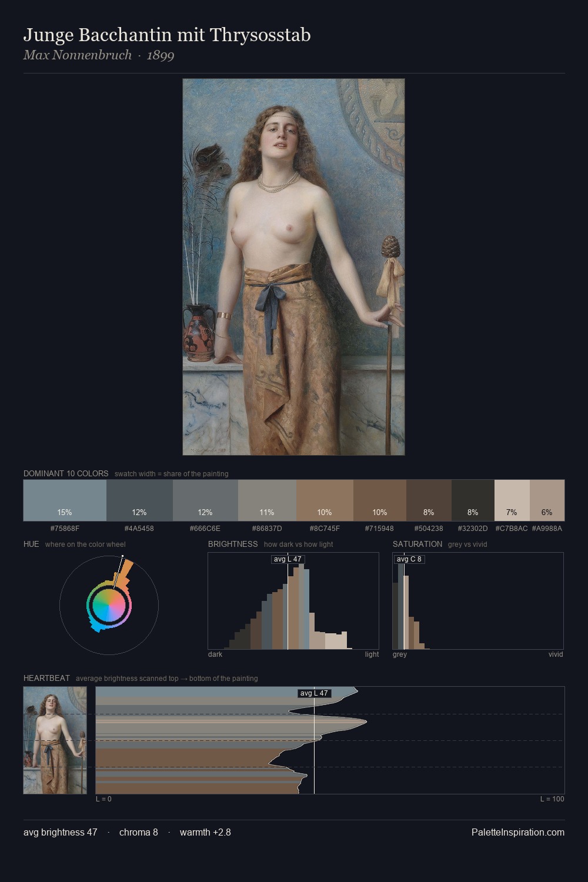Click the 'dark' axis label

(215, 654)
